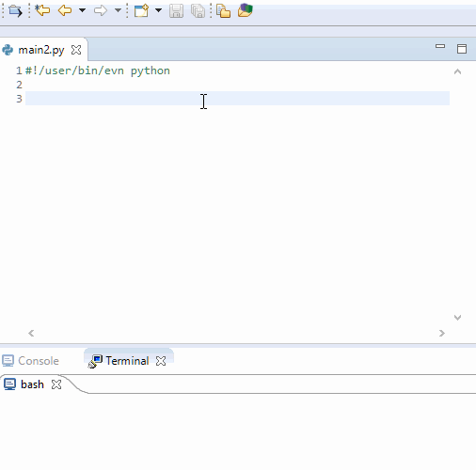The image size is (476, 470).
Task: Click editor horizontal scroll right arrow
Action: pyautogui.click(x=442, y=333)
